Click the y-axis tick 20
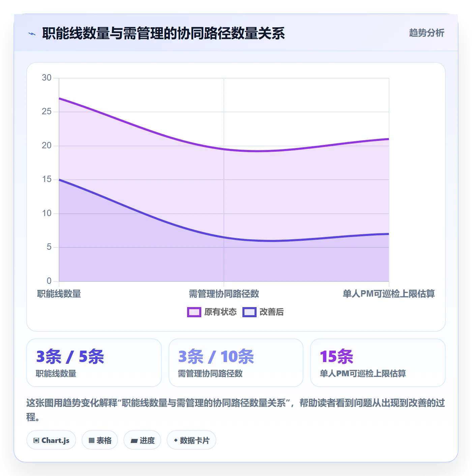 (47, 146)
